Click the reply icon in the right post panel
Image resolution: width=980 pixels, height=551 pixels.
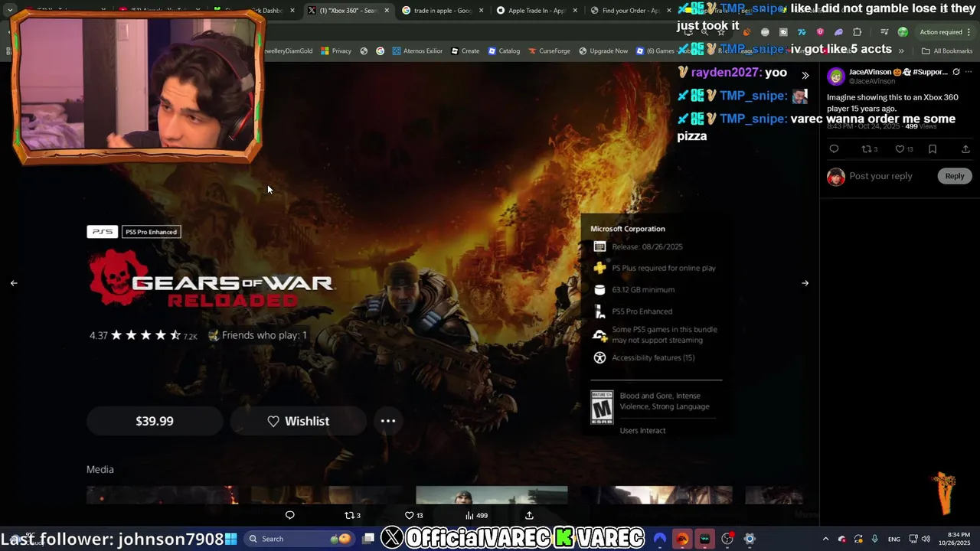(x=834, y=149)
